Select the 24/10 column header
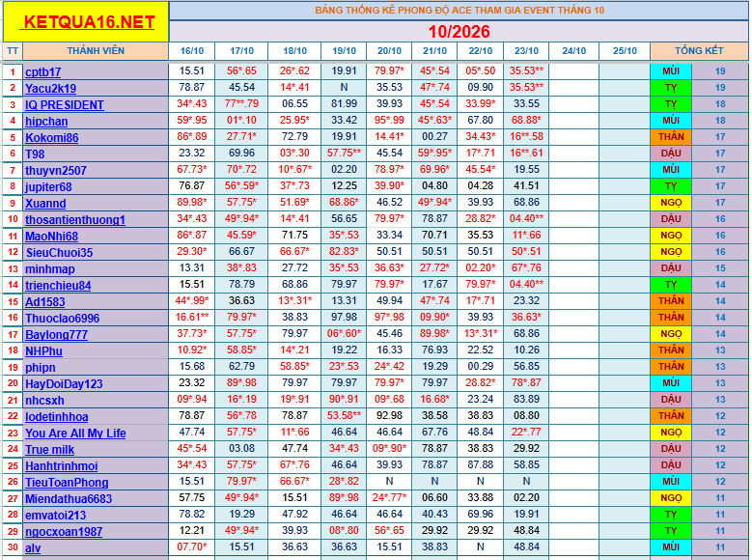752x560 pixels. (x=574, y=51)
